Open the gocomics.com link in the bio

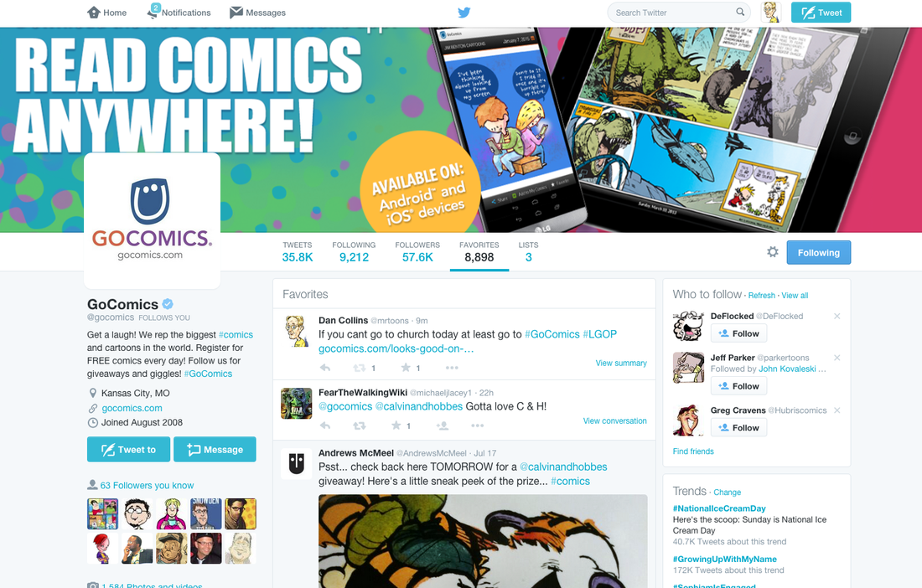pyautogui.click(x=132, y=408)
